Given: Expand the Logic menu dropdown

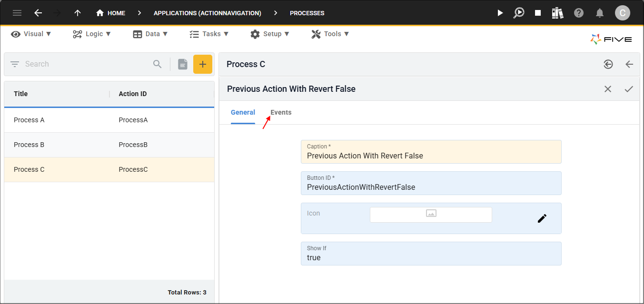Looking at the screenshot, I should [x=92, y=34].
